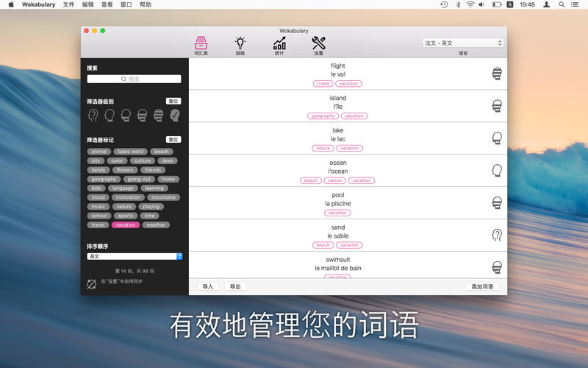Toggle the animal tag filter
Viewport: 588px width, 368px height.
point(99,152)
